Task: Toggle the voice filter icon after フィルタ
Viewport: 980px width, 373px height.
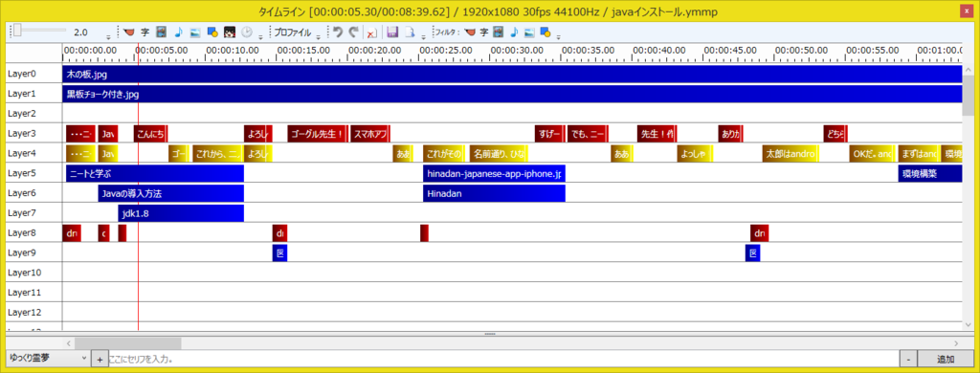Action: pyautogui.click(x=470, y=32)
